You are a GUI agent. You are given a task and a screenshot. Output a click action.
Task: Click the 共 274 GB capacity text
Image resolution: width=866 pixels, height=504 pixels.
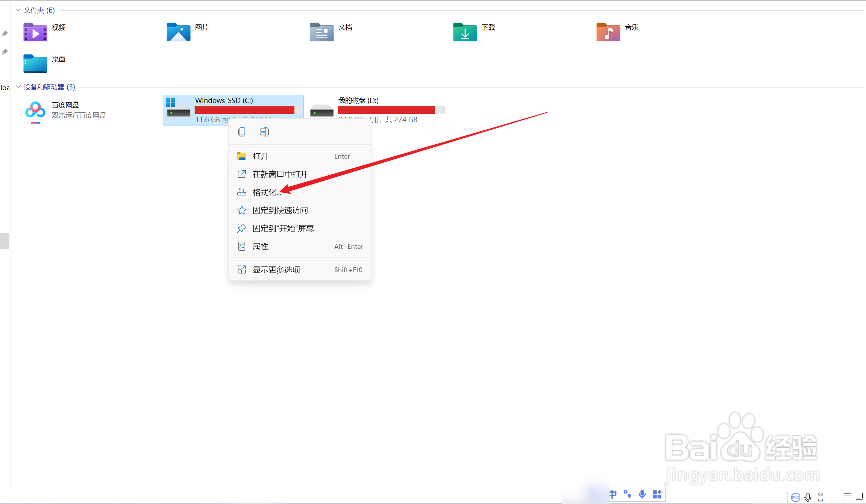[401, 120]
